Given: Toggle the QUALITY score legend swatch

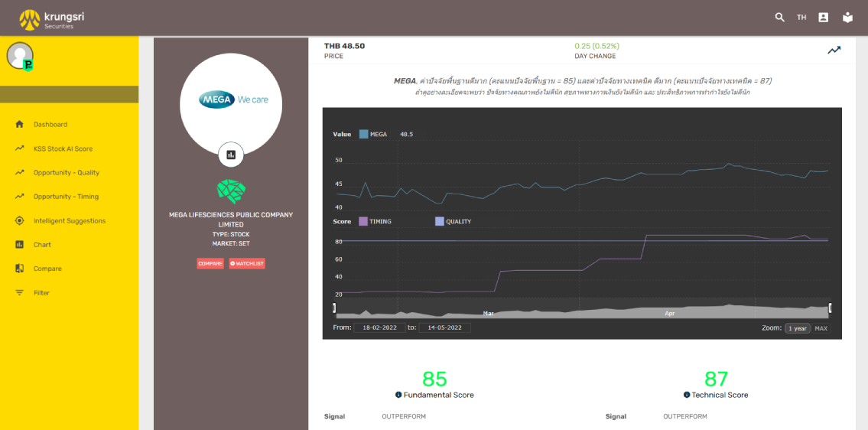Looking at the screenshot, I should (x=440, y=221).
